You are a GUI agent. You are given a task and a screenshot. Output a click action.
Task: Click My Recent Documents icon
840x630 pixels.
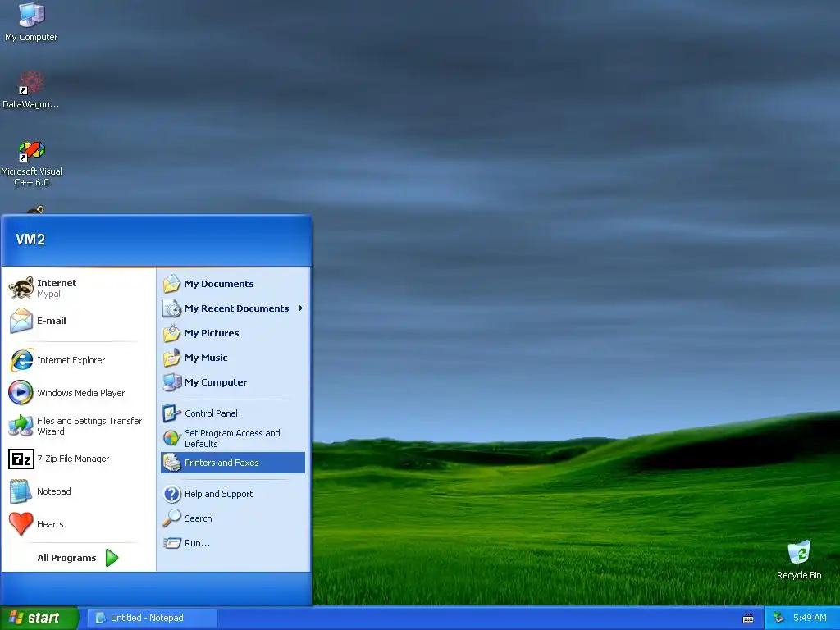coord(172,308)
